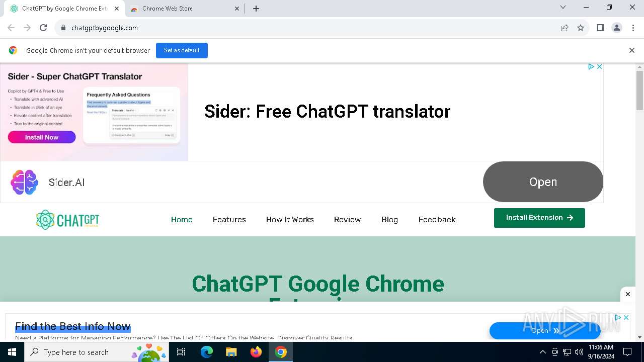Screen dimensions: 644x362
Task: Click the taskbar search box
Action: click(x=97, y=352)
